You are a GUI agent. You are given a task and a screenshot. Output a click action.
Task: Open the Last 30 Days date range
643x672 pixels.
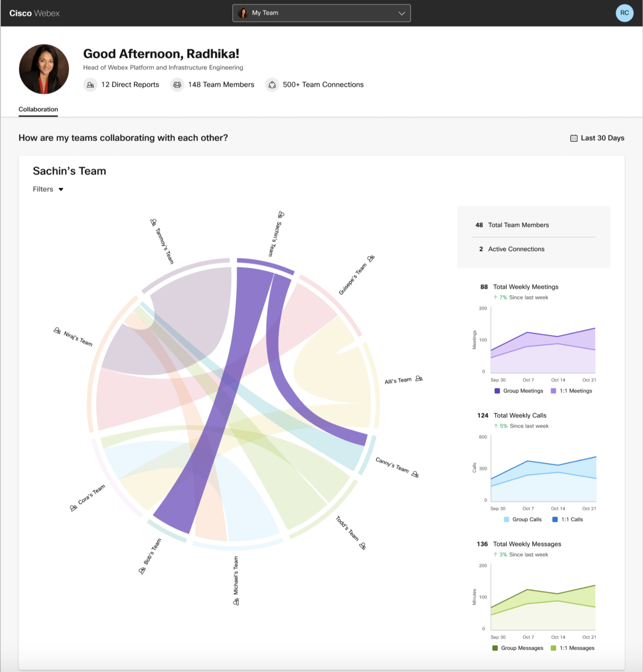coord(597,138)
